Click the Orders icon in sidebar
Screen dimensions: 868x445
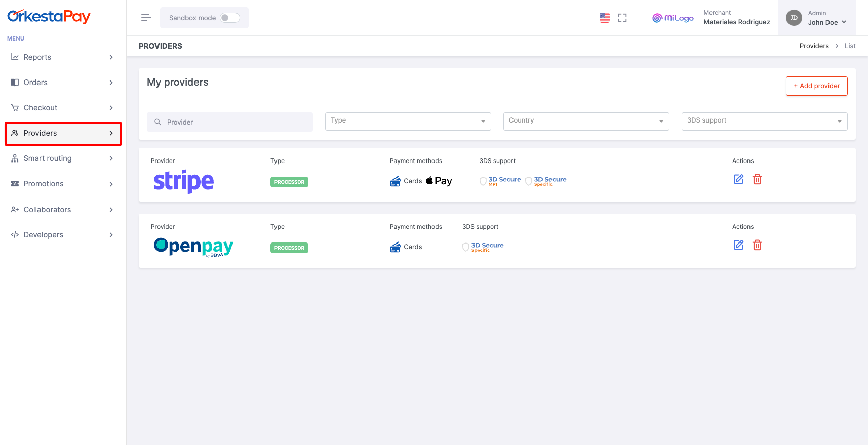point(15,83)
